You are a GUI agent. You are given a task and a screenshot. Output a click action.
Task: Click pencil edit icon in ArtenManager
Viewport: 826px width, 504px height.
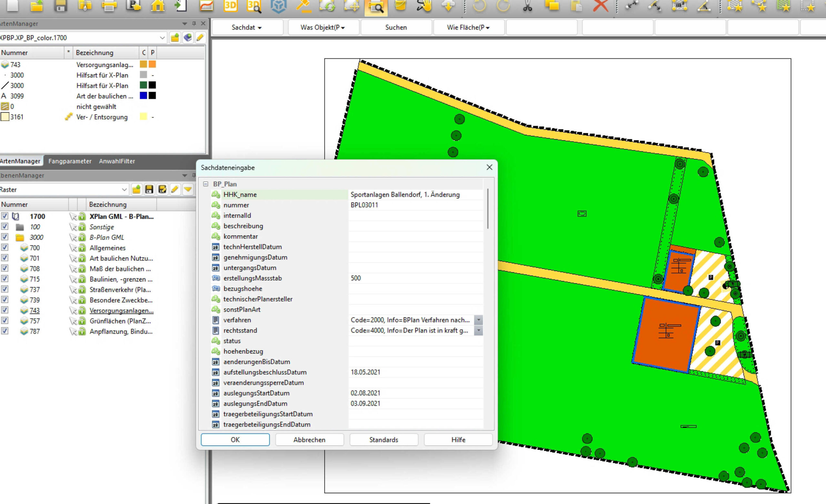coord(200,37)
